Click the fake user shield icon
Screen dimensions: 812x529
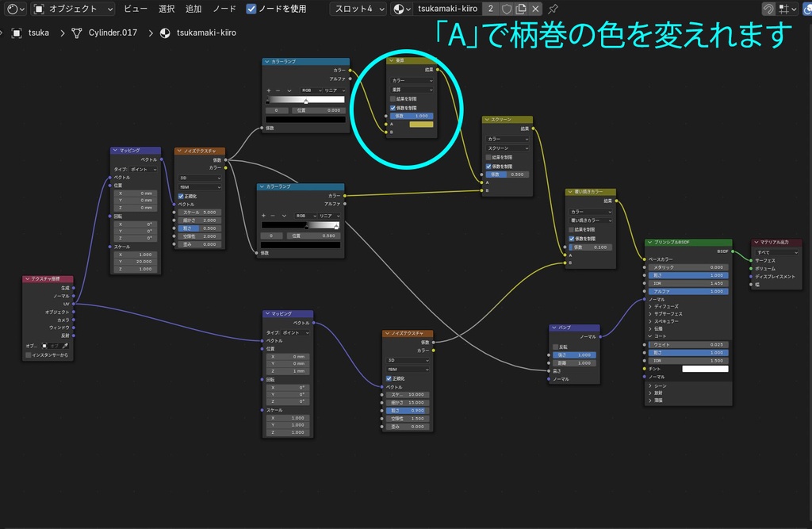(507, 9)
